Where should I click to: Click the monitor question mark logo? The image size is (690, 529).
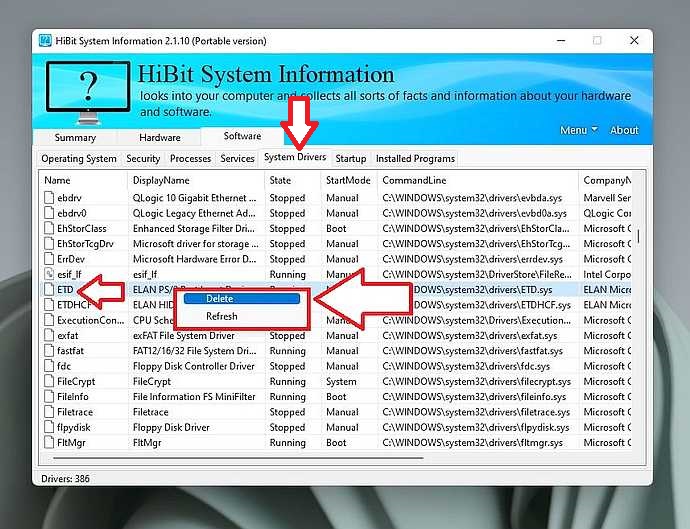[88, 92]
